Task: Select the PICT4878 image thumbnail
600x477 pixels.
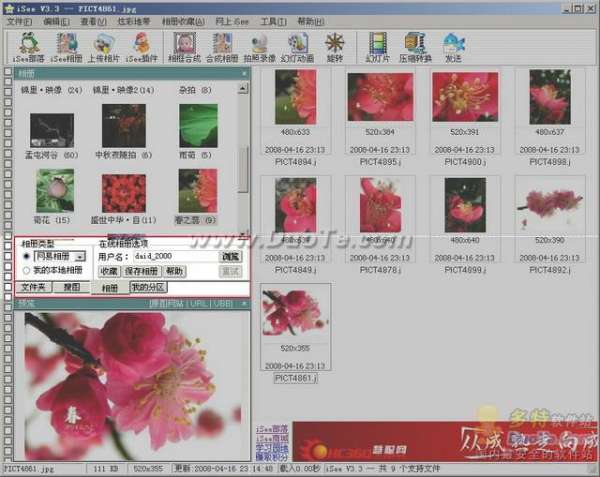Action: click(380, 205)
